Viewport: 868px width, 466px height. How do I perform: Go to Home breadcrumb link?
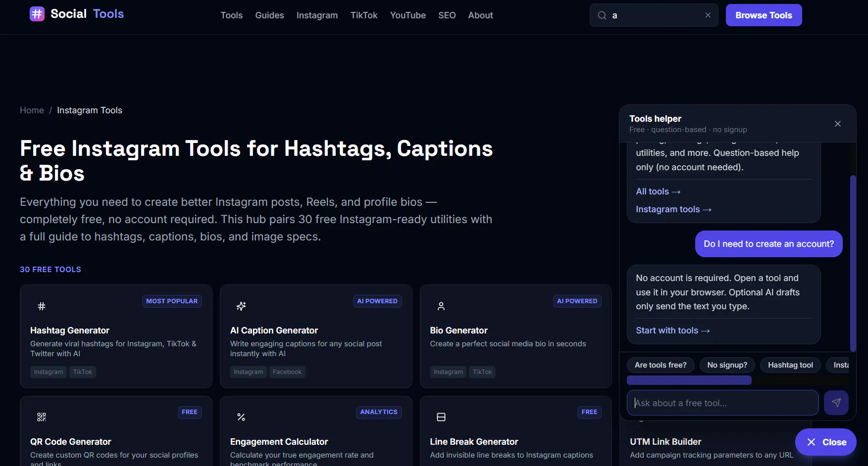[x=32, y=110]
